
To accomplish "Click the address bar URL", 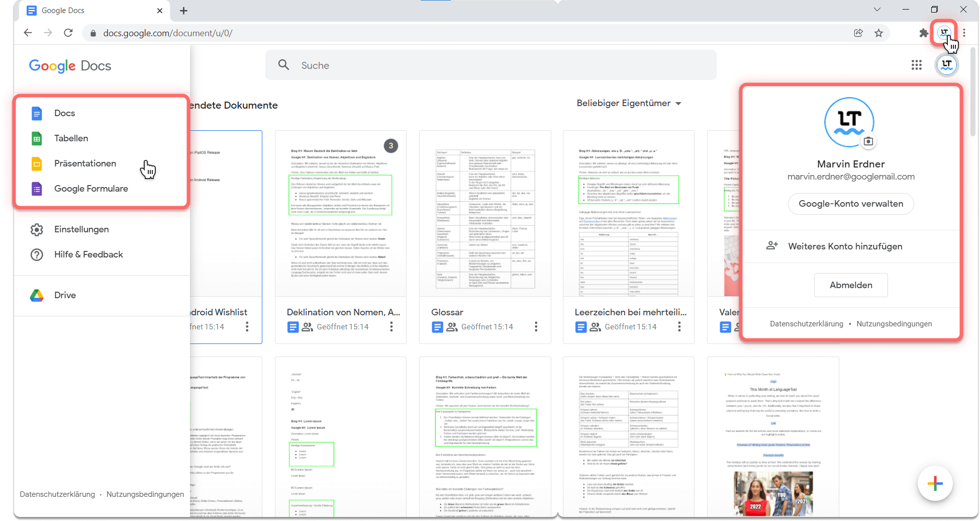I will coord(168,33).
